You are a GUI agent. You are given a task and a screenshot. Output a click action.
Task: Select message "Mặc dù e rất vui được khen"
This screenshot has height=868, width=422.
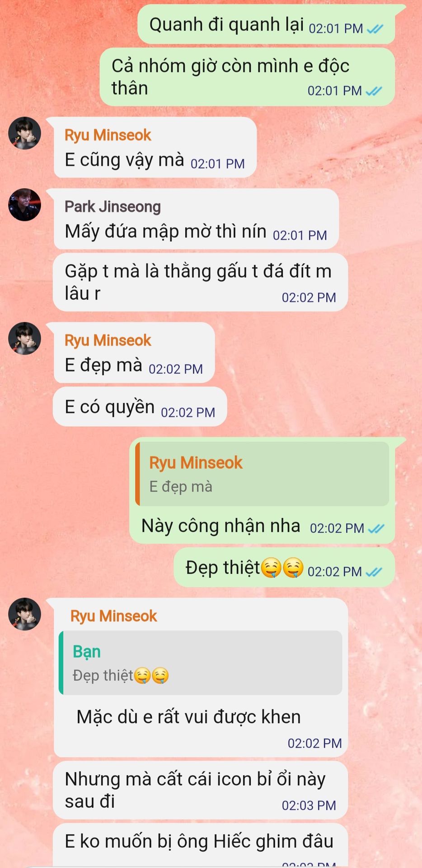[x=201, y=678]
